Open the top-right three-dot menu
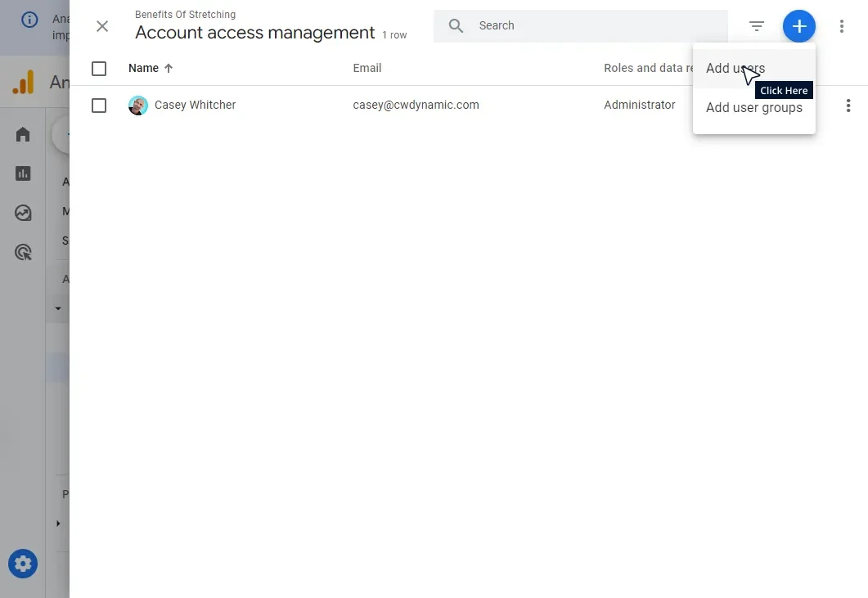The width and height of the screenshot is (868, 598). [x=842, y=25]
